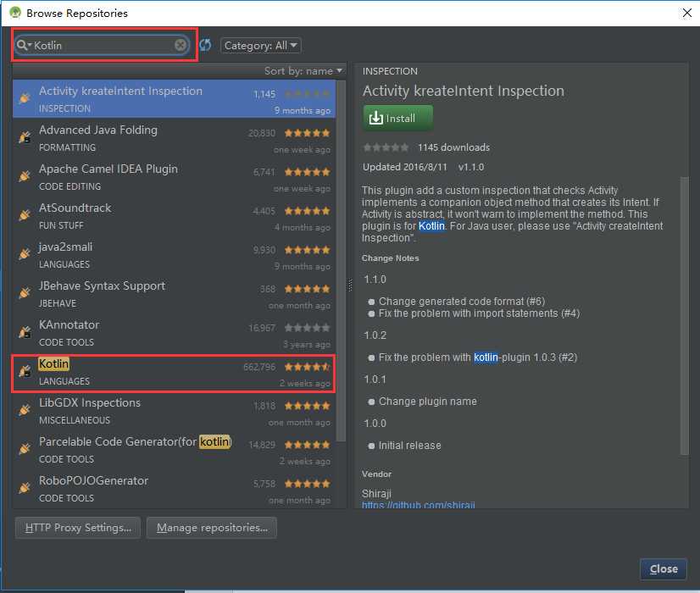Click the plug icon for java2smali
This screenshot has height=593, width=700.
click(x=25, y=254)
